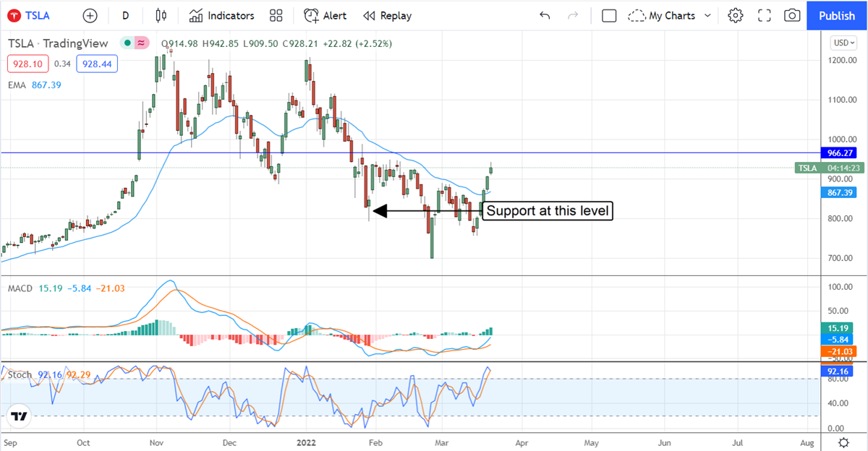Click the Apr label on the time axis
This screenshot has height=451, width=868.
click(x=522, y=442)
